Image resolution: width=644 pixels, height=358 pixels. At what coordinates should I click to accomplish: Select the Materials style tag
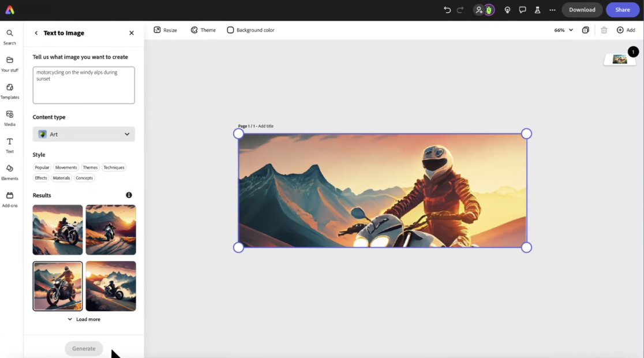61,178
